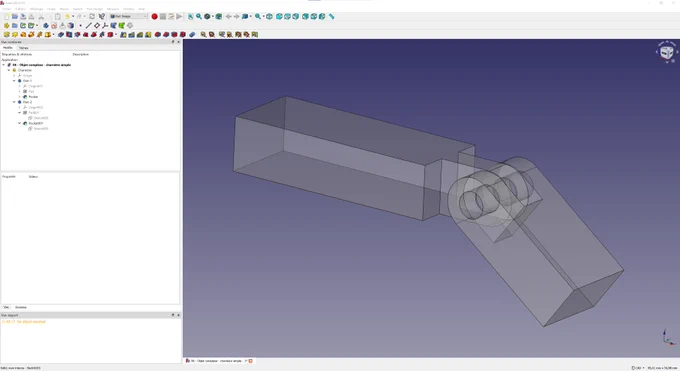Click the Boolean operation icon
This screenshot has width=680, height=371.
[192, 35]
